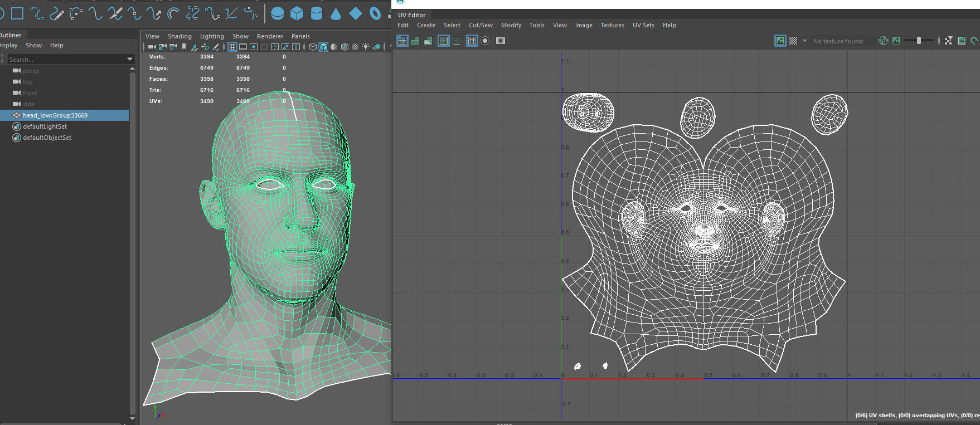This screenshot has height=425, width=980.
Task: Click the Select Camera icon in viewport
Action: coord(152,47)
